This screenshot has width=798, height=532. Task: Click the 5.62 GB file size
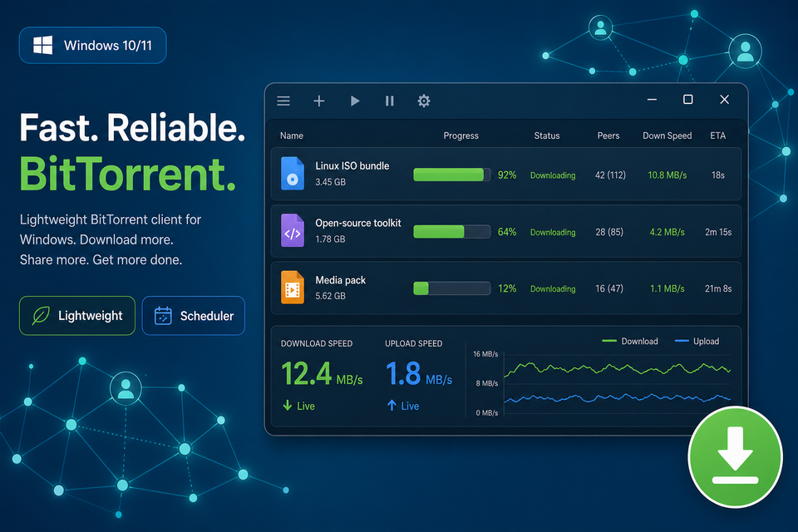click(x=330, y=296)
